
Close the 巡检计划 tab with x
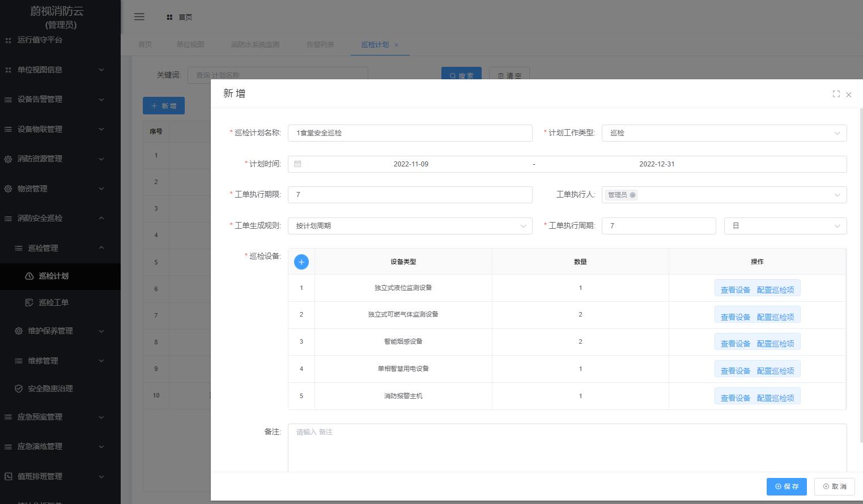click(396, 45)
